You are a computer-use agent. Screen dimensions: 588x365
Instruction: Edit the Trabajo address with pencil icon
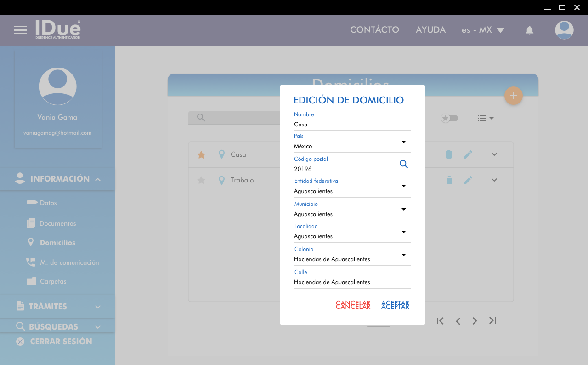468,180
